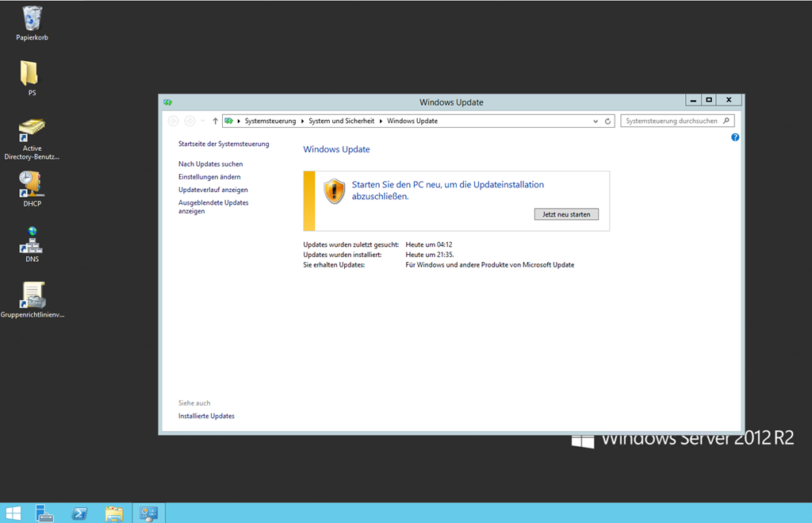Click the blue help question mark icon

(x=735, y=137)
